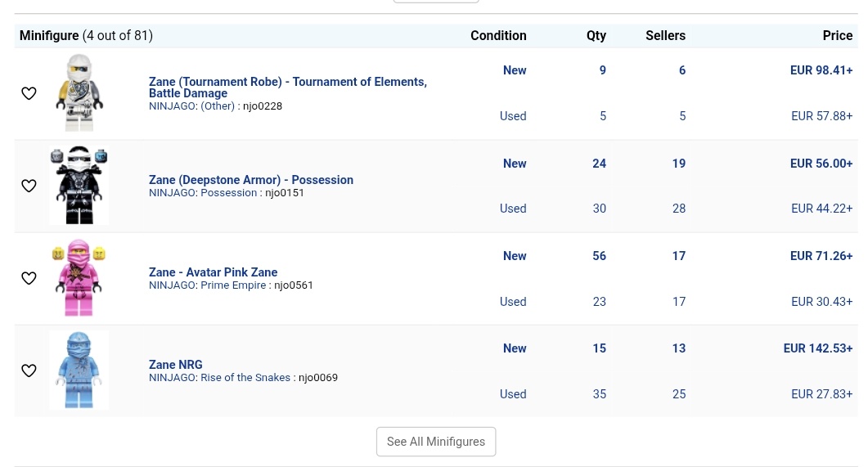Open Used condition listings for Pink Zane
Screen dimensions: 868x467
coord(513,302)
